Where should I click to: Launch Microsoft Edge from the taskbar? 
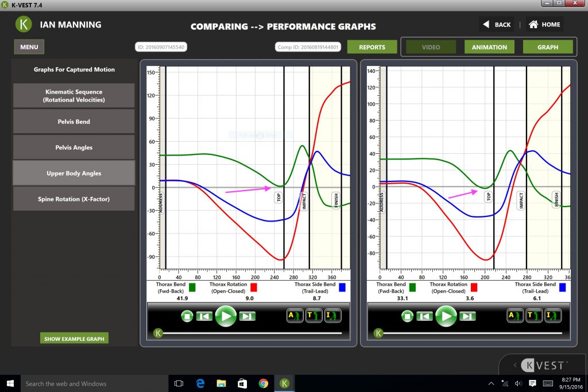tap(200, 383)
